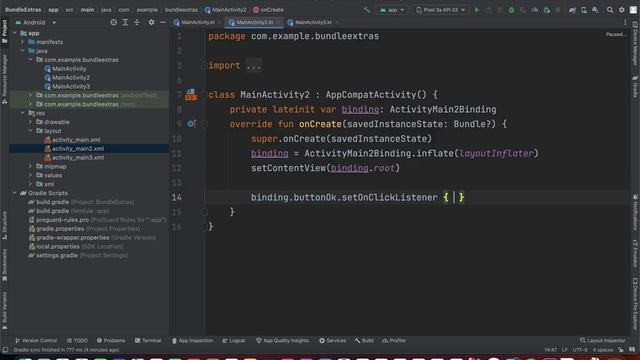The image size is (640, 360).
Task: Open Layout Inspector button
Action: 602,340
